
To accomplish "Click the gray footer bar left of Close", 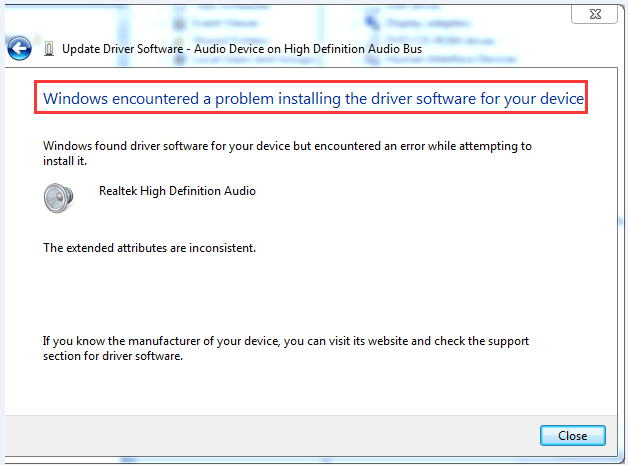I will pos(270,435).
